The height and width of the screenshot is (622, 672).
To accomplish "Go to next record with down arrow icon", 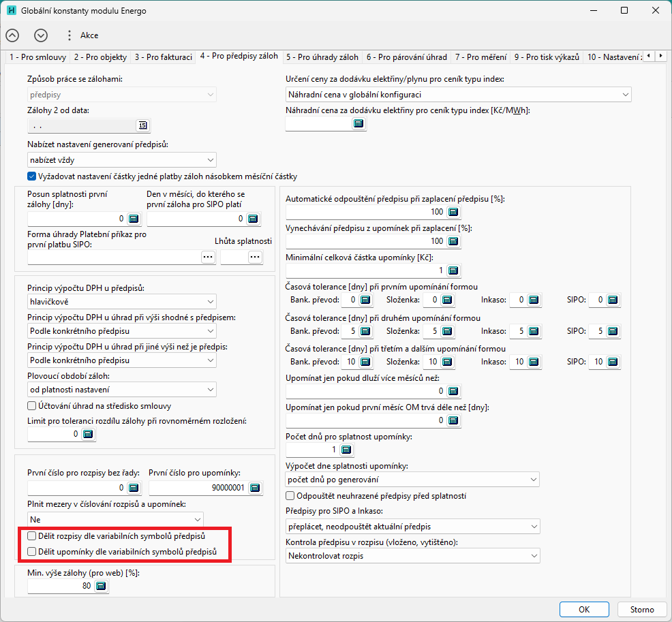I will [x=41, y=35].
